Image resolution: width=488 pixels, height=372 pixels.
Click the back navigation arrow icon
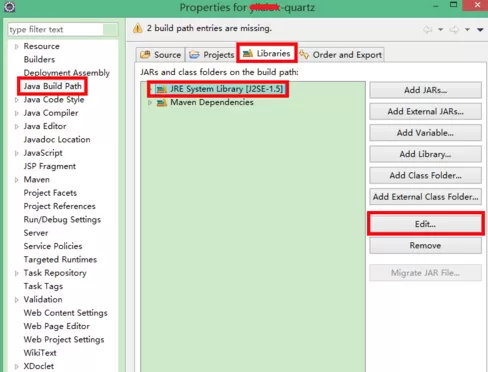point(427,30)
